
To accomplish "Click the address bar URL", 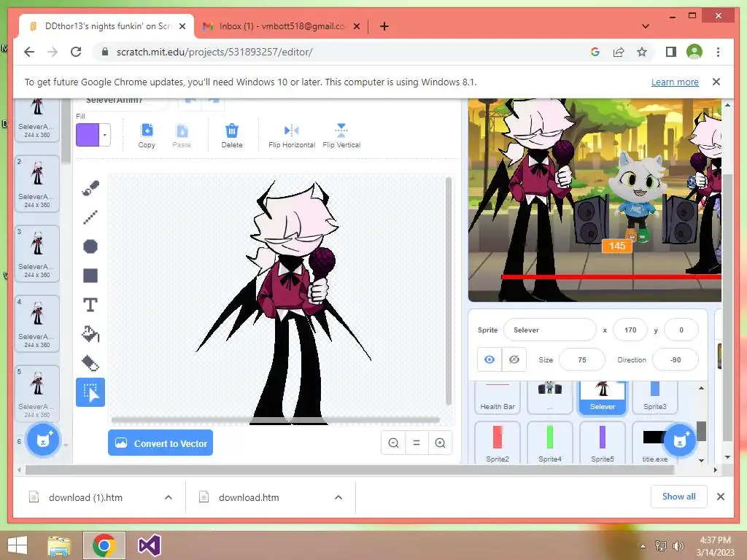I will tap(214, 52).
